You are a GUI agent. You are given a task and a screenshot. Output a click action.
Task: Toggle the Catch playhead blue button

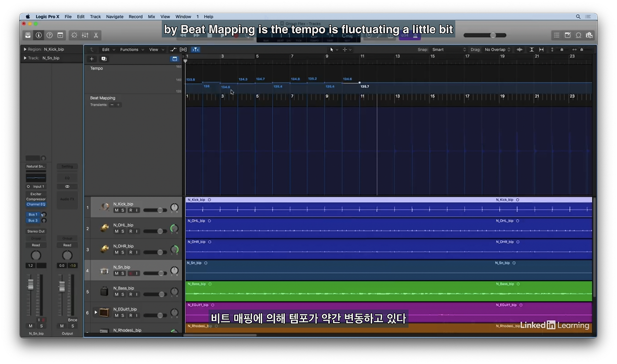195,50
